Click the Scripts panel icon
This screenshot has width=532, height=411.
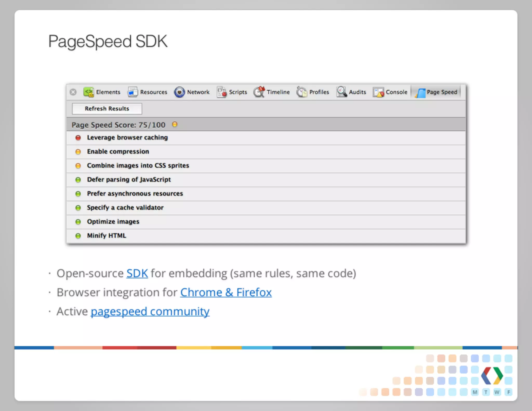tap(222, 92)
